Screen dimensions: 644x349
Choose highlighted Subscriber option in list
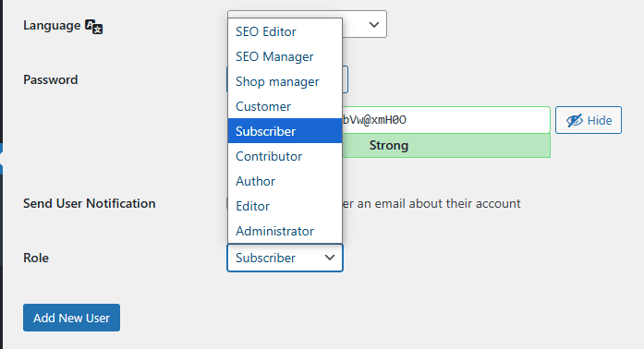pyautogui.click(x=285, y=131)
